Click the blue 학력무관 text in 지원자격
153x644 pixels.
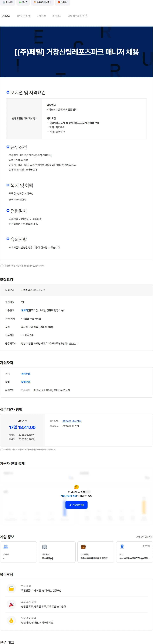pos(26,382)
